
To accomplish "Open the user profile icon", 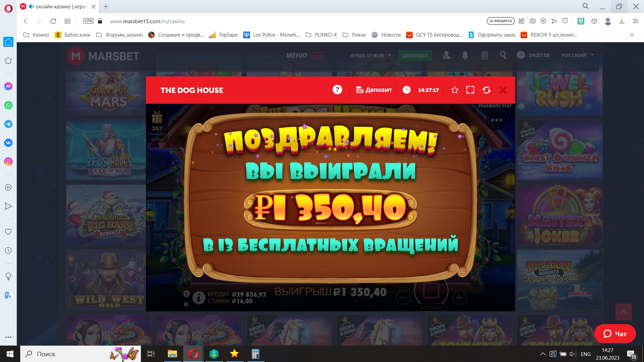I will [446, 55].
